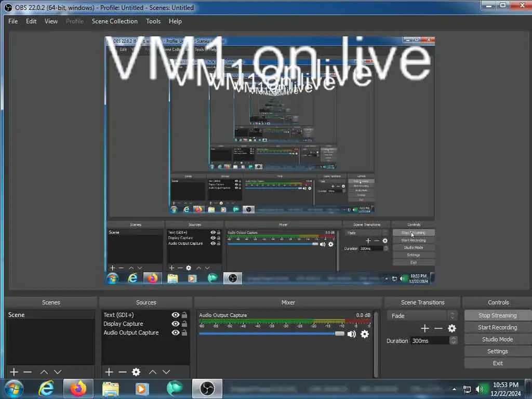Click the Audio Output Capture volume slider
Screen dimensions: 532x399
[271, 334]
